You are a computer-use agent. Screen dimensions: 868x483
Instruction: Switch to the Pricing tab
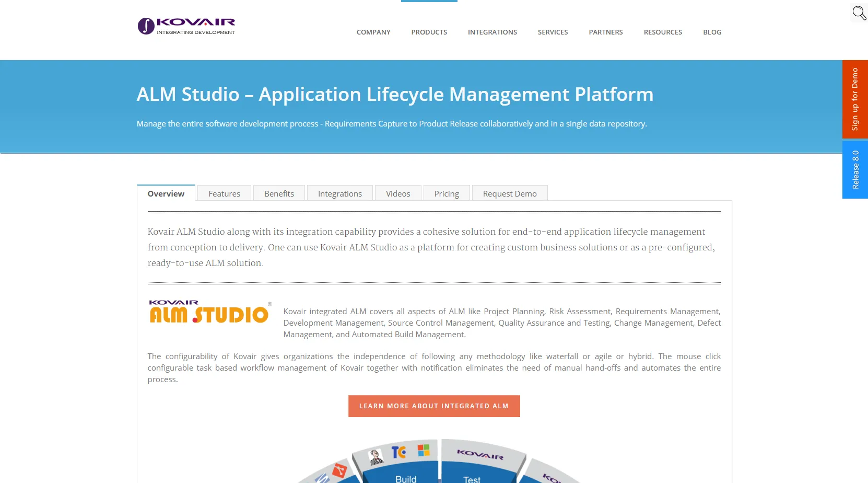click(x=447, y=193)
